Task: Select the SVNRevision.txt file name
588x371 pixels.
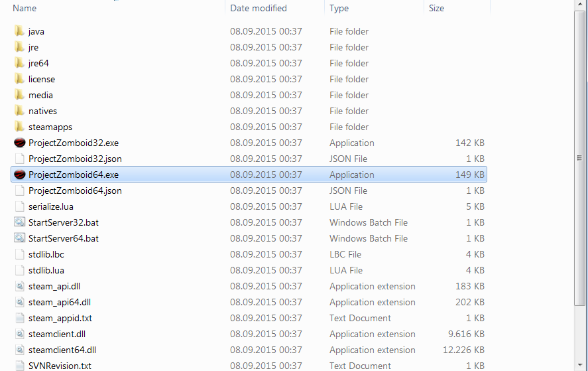Action: click(60, 366)
